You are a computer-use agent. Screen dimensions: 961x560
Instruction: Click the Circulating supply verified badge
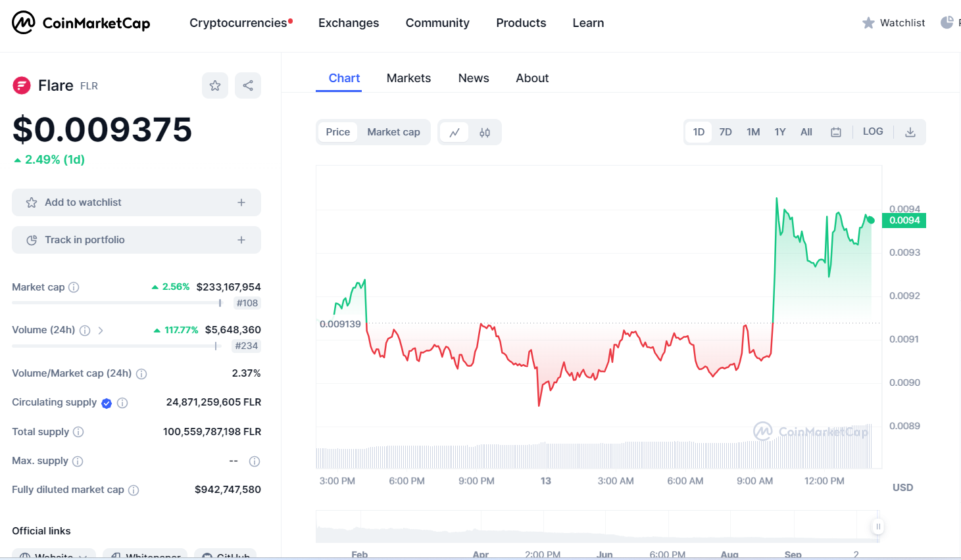pos(107,403)
